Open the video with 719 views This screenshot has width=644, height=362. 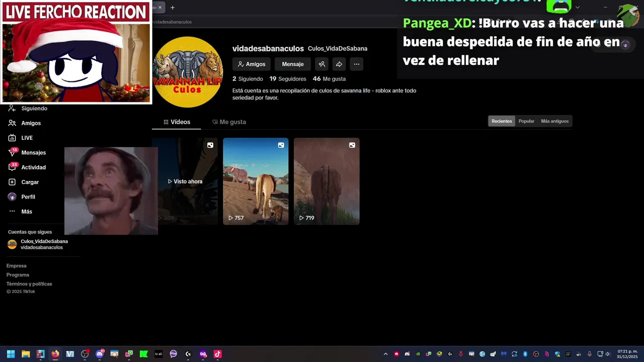[x=327, y=181]
